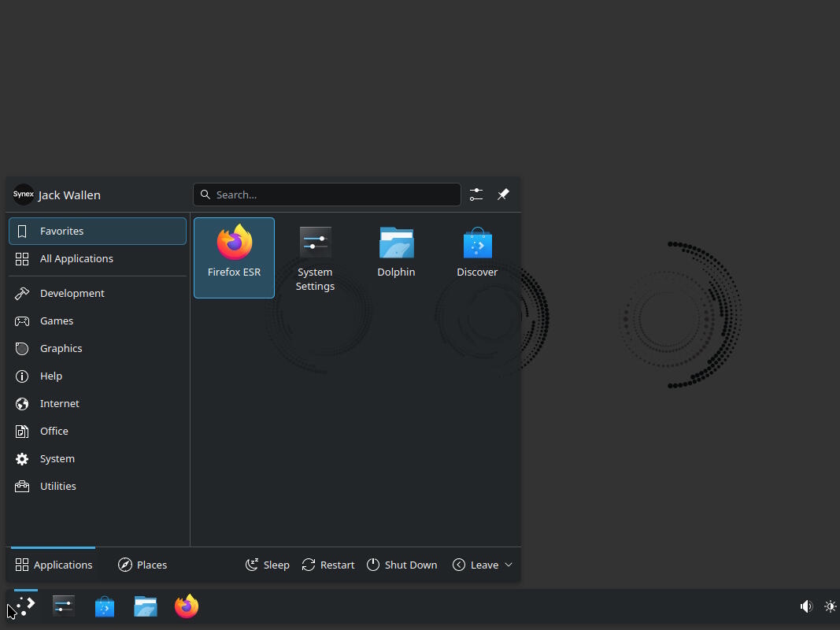Image resolution: width=840 pixels, height=630 pixels.
Task: Open the System category
Action: pyautogui.click(x=98, y=458)
